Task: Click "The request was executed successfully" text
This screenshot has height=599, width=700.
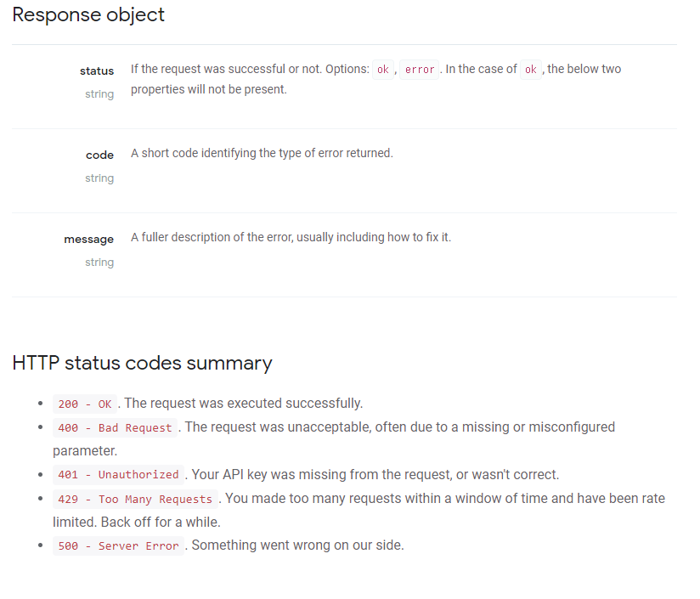Action: point(244,404)
